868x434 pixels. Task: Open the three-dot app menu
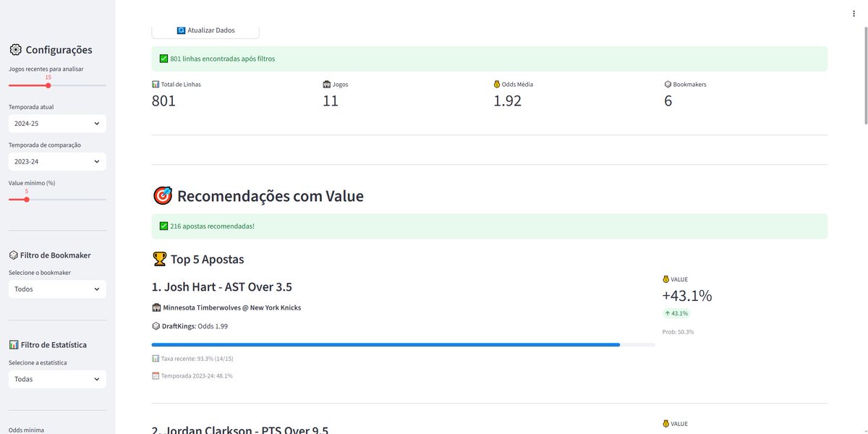[854, 13]
